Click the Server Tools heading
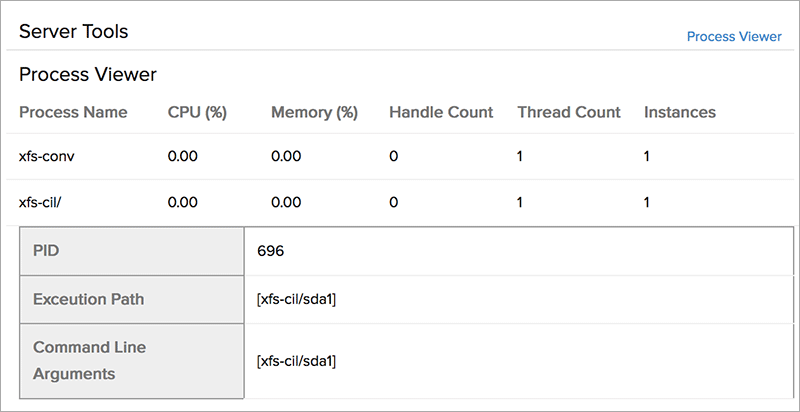This screenshot has width=800, height=412. 73,31
